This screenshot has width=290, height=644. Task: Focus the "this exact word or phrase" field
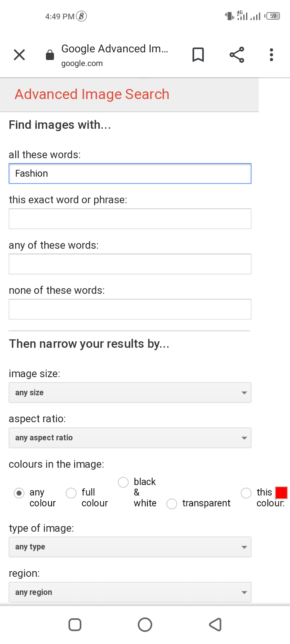pyautogui.click(x=130, y=219)
